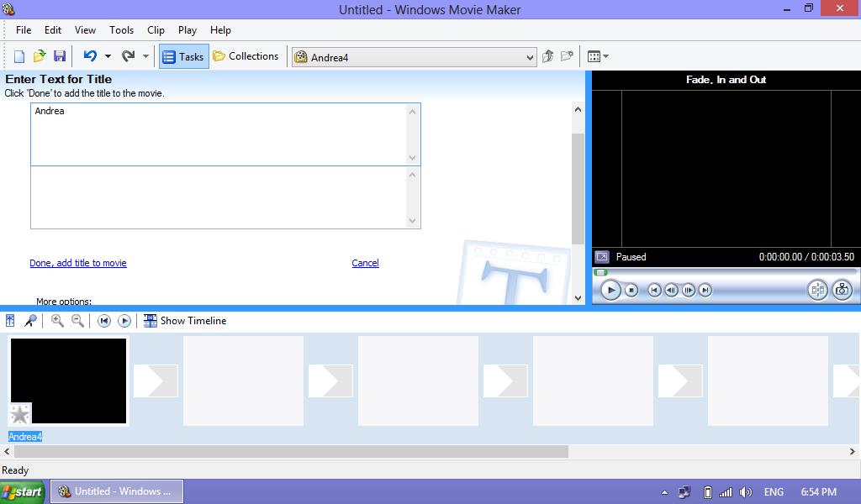Switch to timeline with Show Timeline

pos(185,321)
